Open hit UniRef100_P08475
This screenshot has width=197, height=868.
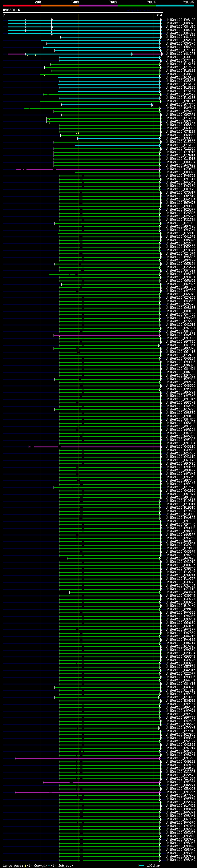pyautogui.click(x=180, y=20)
